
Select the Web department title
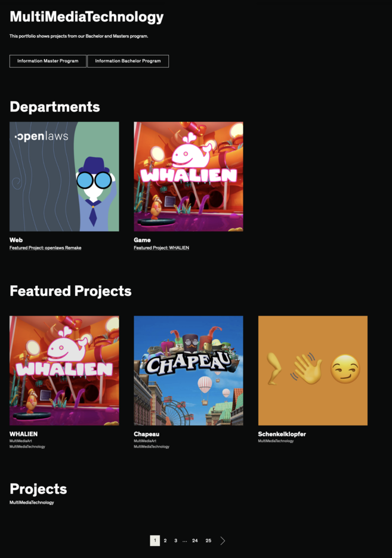tap(16, 240)
